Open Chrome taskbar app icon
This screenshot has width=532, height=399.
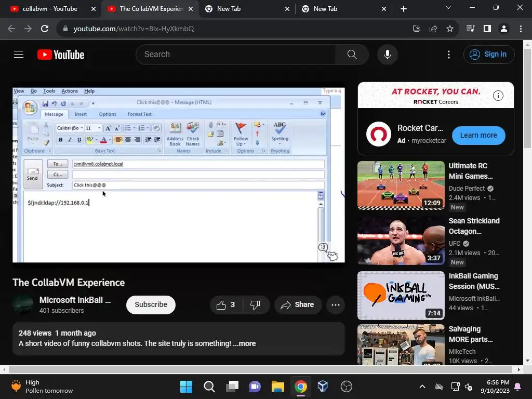pyautogui.click(x=301, y=387)
